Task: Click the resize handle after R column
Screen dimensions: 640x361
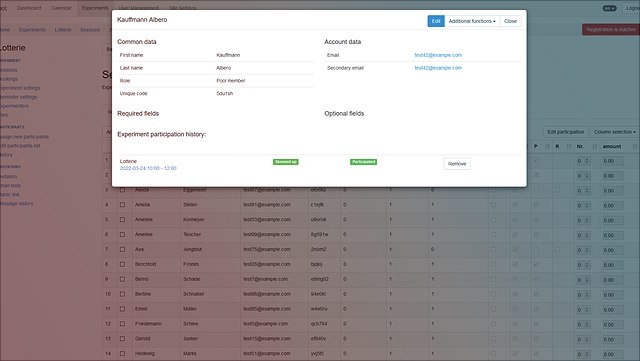Action: pos(569,146)
